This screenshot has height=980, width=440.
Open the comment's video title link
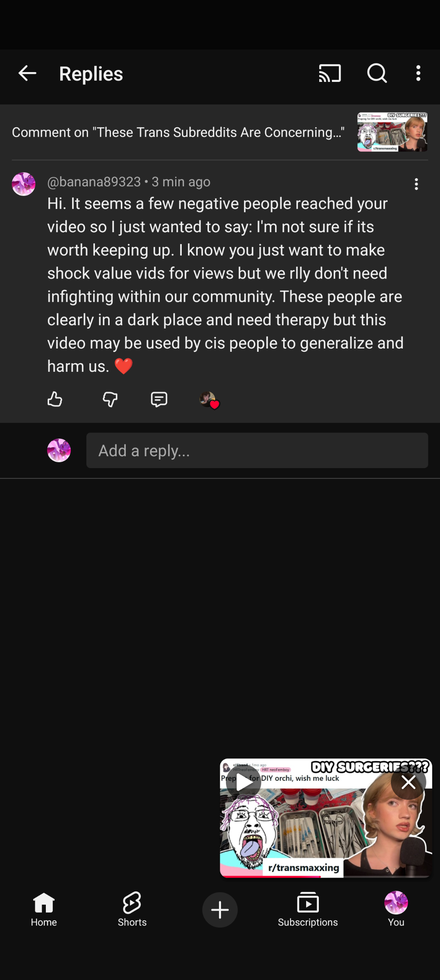tap(178, 132)
